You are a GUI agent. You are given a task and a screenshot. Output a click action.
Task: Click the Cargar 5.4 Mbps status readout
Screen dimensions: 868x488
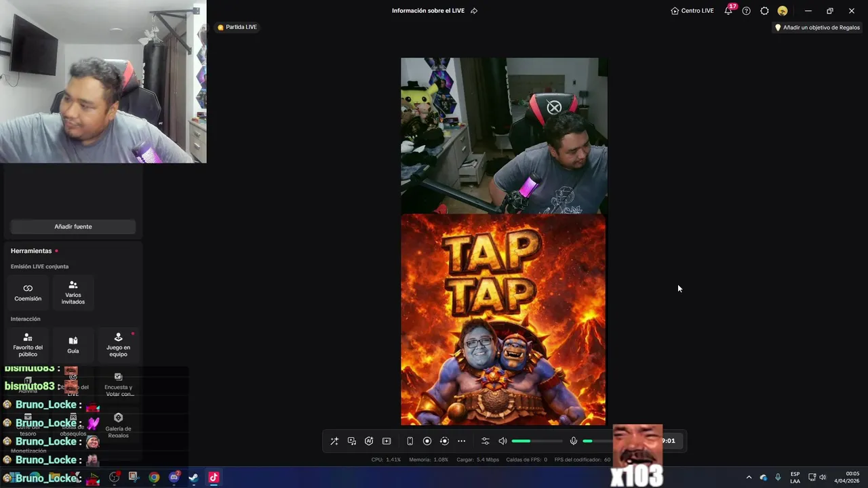tap(478, 460)
